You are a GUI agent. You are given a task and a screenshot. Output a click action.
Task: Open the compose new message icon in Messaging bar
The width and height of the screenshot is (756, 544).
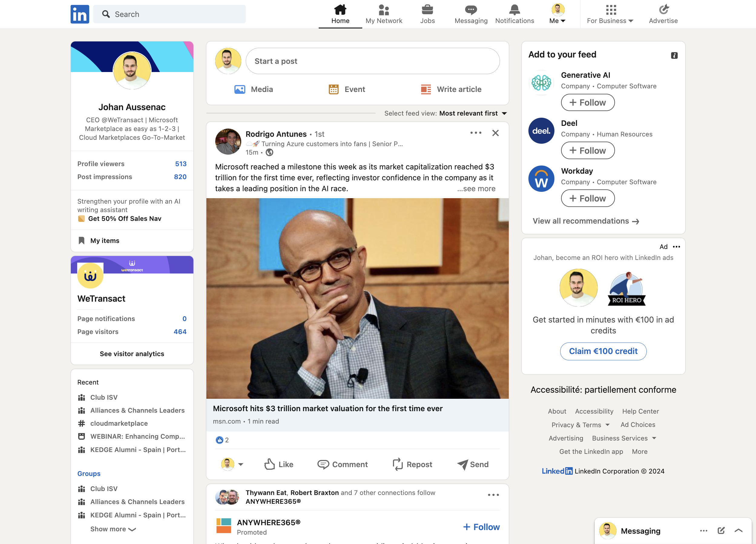click(721, 531)
